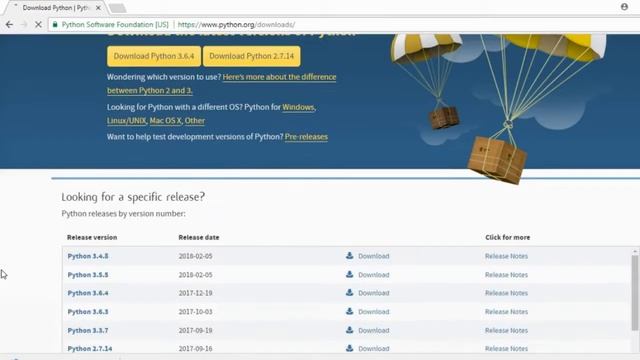The height and width of the screenshot is (360, 640).
Task: View Release Notes for Python 3.3.7
Action: click(x=506, y=331)
